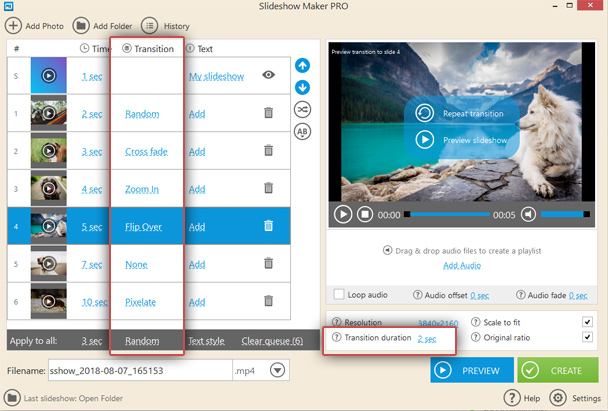Edit My slideshow title text
608x411 pixels.
point(216,76)
